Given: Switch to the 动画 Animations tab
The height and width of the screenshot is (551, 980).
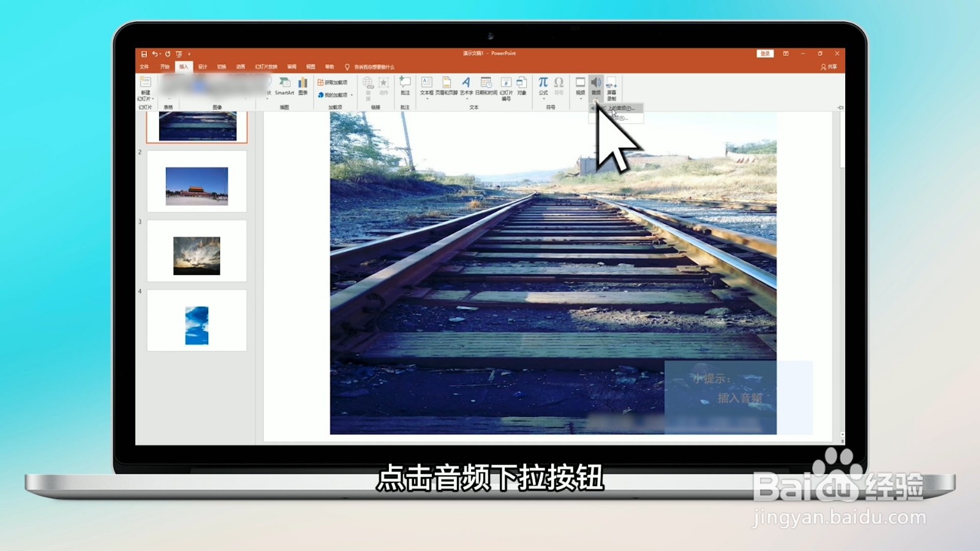Looking at the screenshot, I should (241, 67).
